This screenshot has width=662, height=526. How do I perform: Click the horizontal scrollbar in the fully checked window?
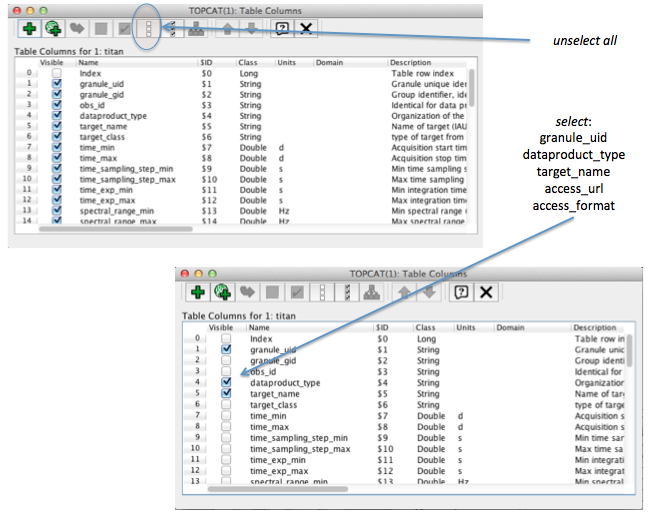pyautogui.click(x=116, y=229)
